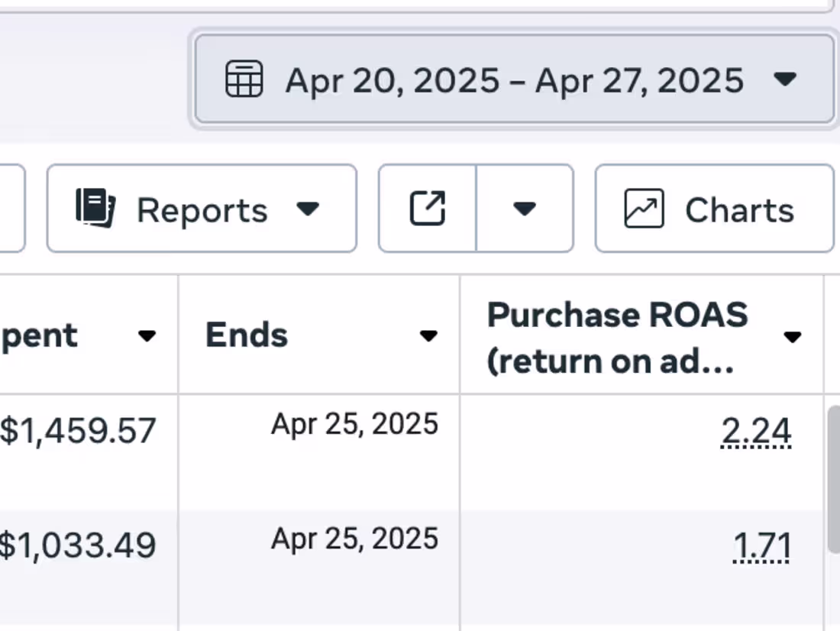This screenshot has width=840, height=631.
Task: Click the export arrow icon button
Action: coord(427,208)
